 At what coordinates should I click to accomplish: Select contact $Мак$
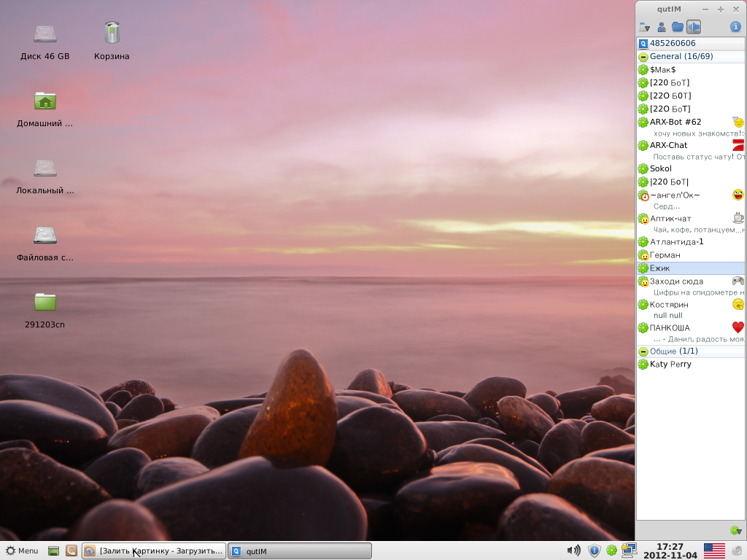[x=691, y=69]
